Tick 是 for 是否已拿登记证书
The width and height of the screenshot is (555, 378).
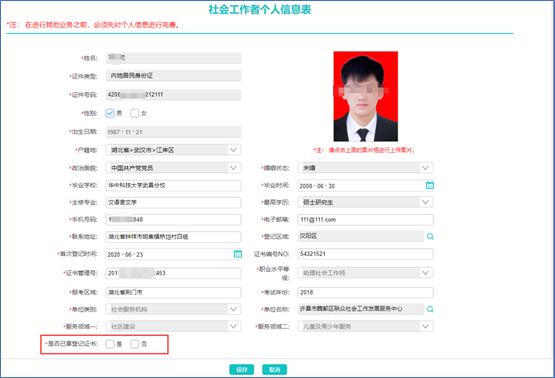(110, 344)
